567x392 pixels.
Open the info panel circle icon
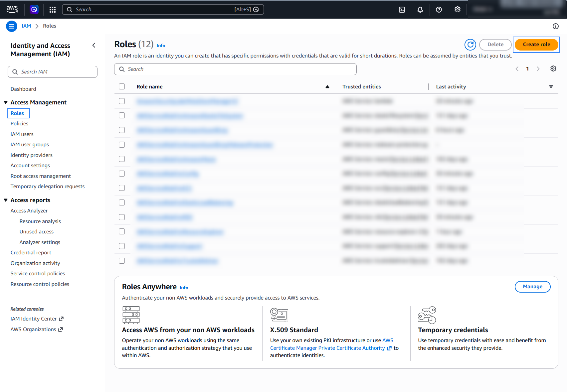[556, 26]
